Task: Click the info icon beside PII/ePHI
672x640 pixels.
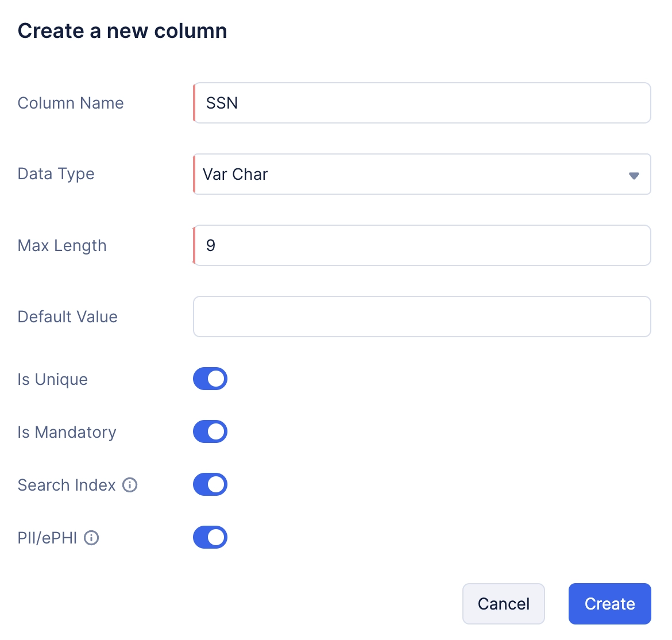Action: pyautogui.click(x=91, y=538)
